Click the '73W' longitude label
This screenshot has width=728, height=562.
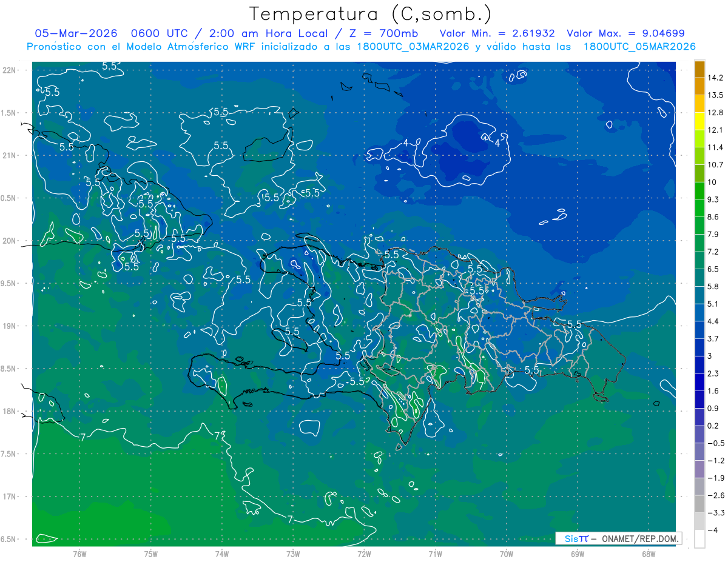point(293,554)
